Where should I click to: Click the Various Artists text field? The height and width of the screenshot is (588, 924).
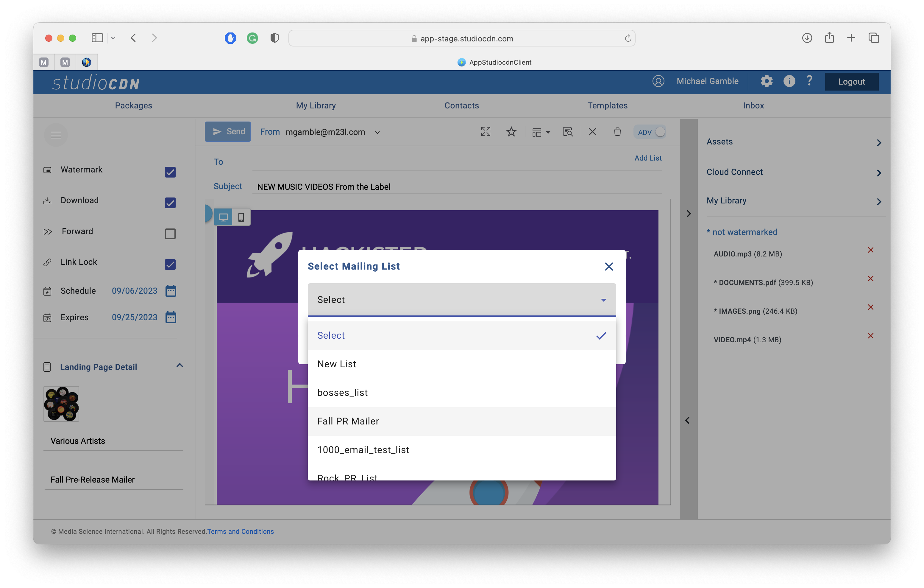pos(114,441)
